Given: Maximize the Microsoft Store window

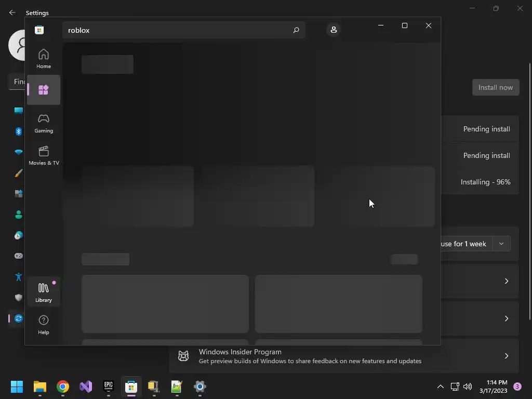Looking at the screenshot, I should click(404, 25).
